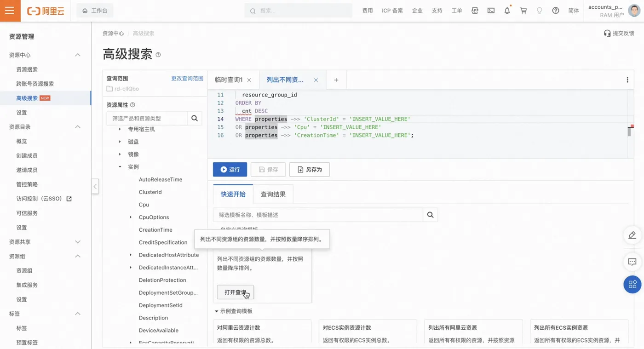This screenshot has height=349, width=644.
Task: Click the 工作台 home button
Action: (x=95, y=11)
